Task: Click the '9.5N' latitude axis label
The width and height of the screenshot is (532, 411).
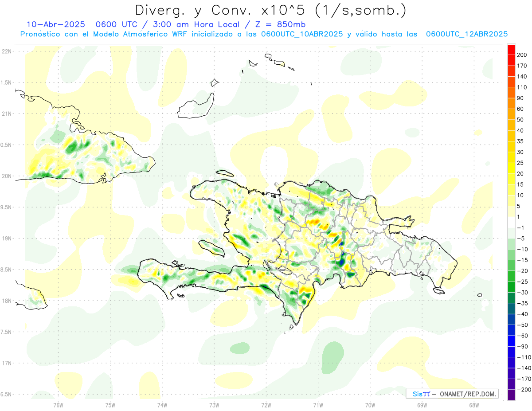Action: (x=6, y=207)
